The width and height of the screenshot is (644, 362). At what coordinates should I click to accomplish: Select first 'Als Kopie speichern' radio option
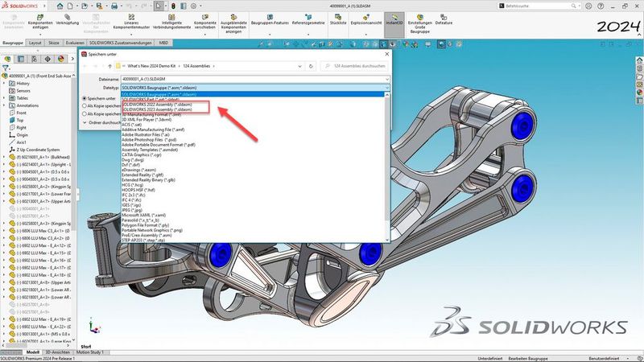click(x=85, y=106)
